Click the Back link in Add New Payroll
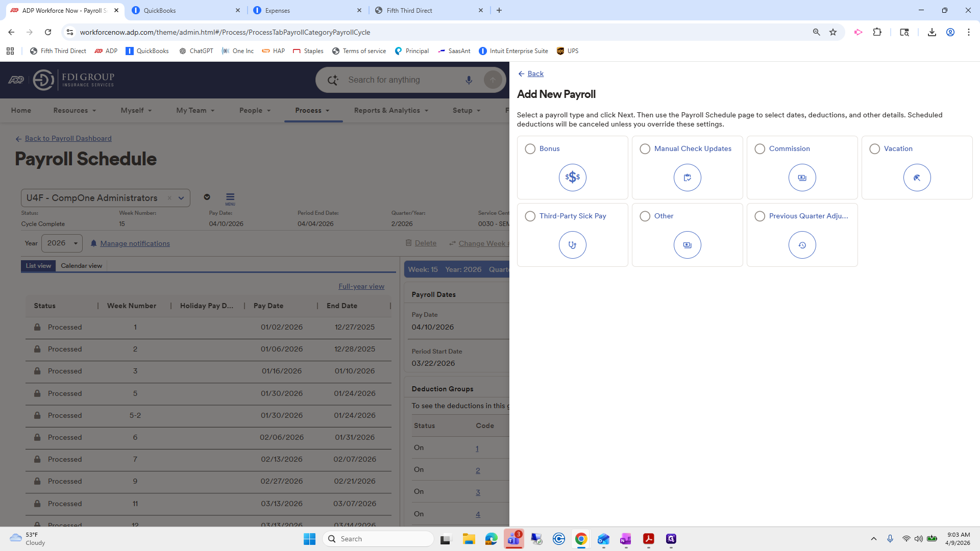This screenshot has height=551, width=980. (x=535, y=73)
